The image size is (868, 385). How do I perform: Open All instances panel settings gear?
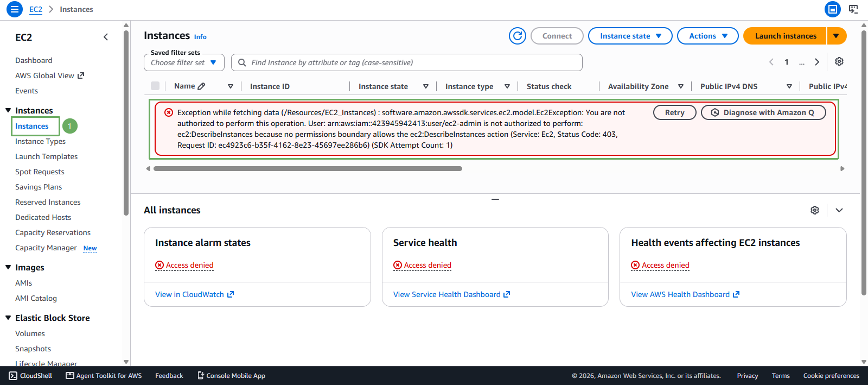point(815,210)
